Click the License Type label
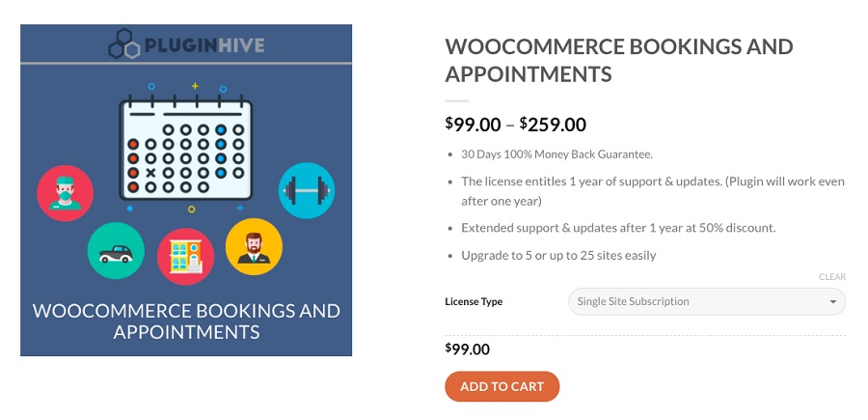The height and width of the screenshot is (420, 868). coord(474,301)
